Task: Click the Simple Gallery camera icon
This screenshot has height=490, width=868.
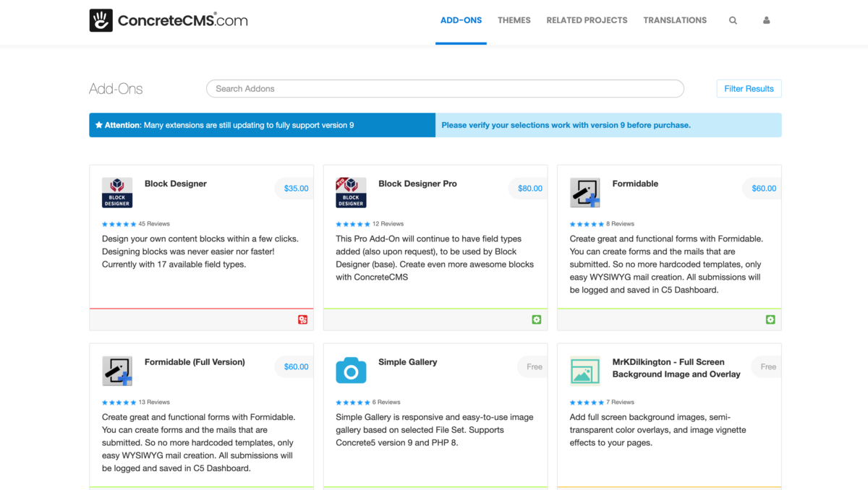Action: tap(351, 370)
